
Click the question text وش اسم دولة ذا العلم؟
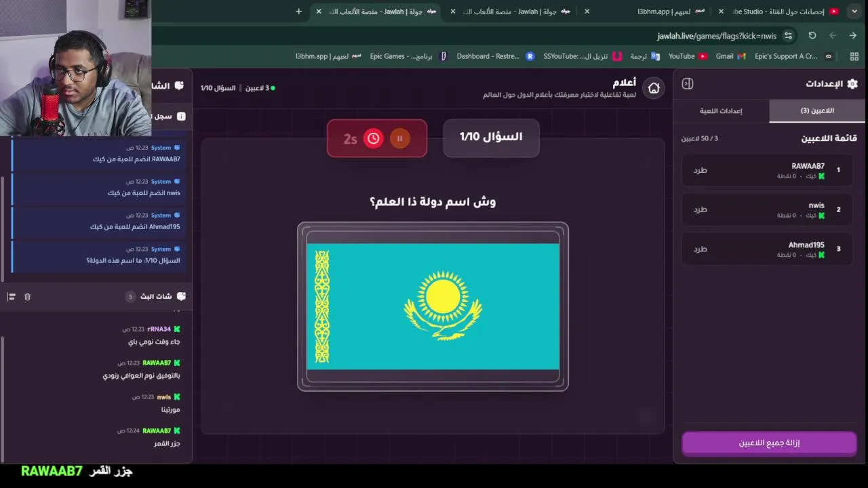click(x=433, y=202)
